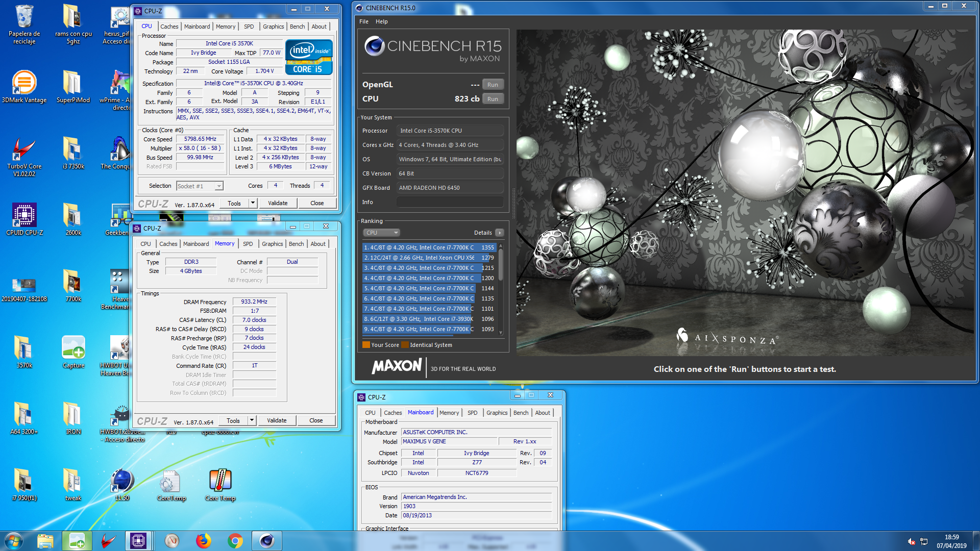Image resolution: width=980 pixels, height=551 pixels.
Task: Launch the Core Temp thermometer icon
Action: pyautogui.click(x=220, y=485)
